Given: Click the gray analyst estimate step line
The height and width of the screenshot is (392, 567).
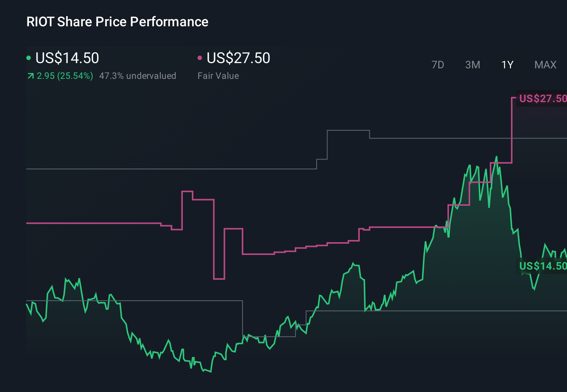Looking at the screenshot, I should coord(169,169).
